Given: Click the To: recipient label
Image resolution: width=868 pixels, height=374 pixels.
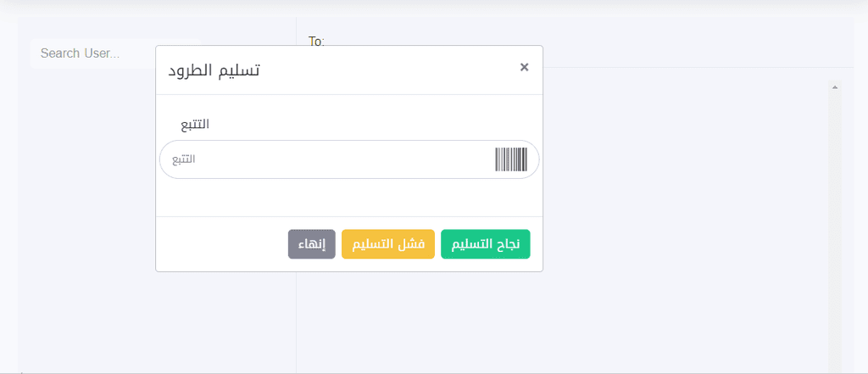Looking at the screenshot, I should pos(317,41).
